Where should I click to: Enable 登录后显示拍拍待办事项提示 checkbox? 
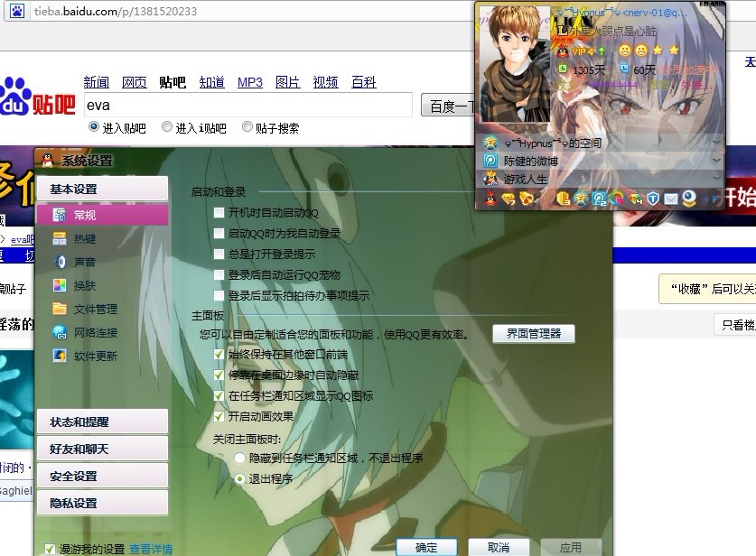(x=219, y=295)
